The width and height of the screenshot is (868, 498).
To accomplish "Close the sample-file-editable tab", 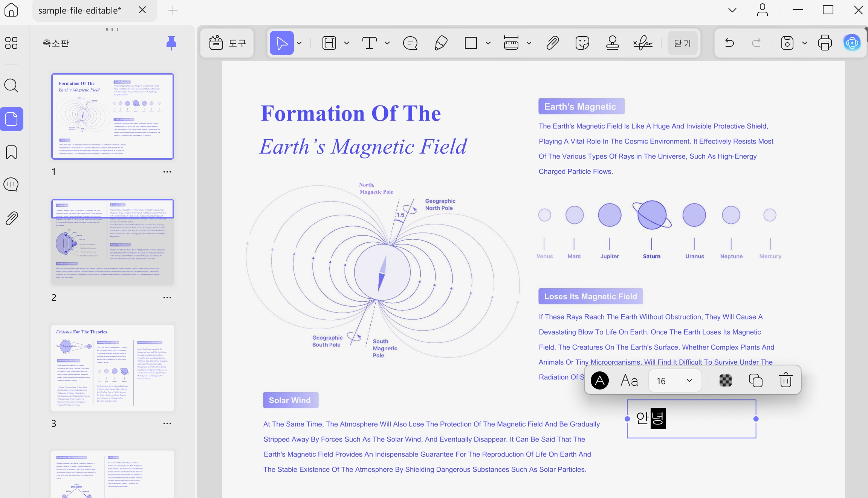I will pos(142,10).
